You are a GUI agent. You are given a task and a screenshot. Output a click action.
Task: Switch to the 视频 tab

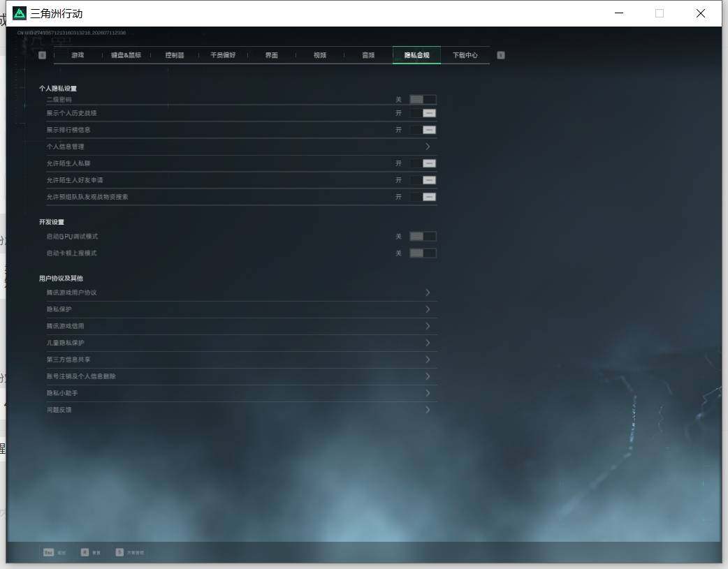pos(320,55)
